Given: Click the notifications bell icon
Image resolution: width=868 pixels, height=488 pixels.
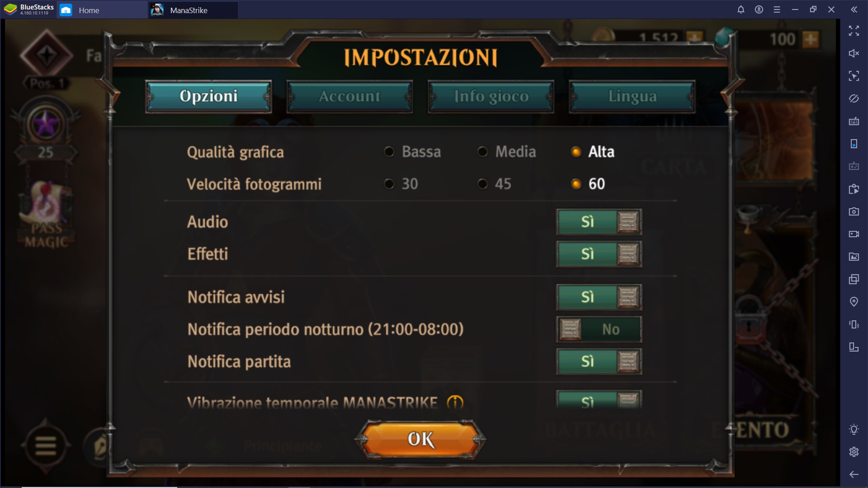Looking at the screenshot, I should 741,10.
